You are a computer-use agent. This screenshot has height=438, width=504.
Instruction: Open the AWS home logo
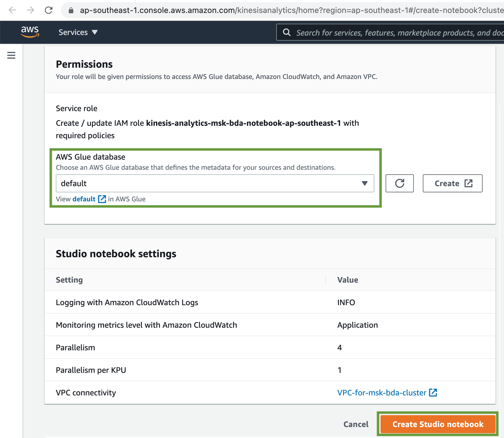[30, 32]
